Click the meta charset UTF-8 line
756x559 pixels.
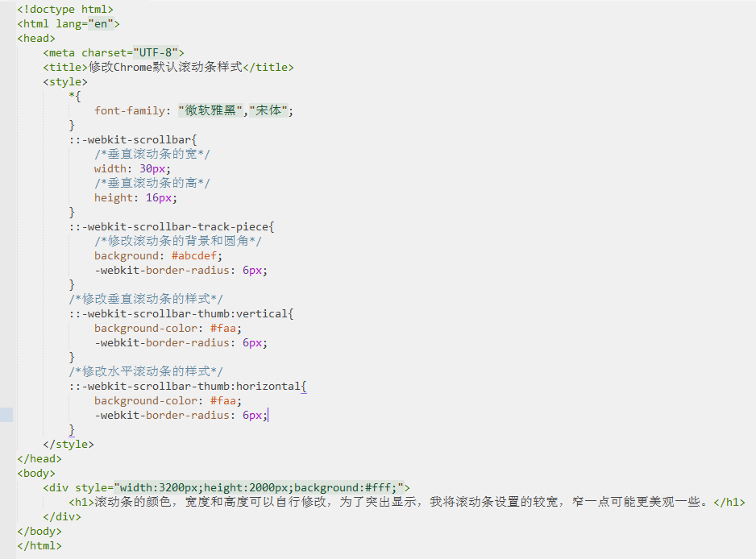click(114, 52)
